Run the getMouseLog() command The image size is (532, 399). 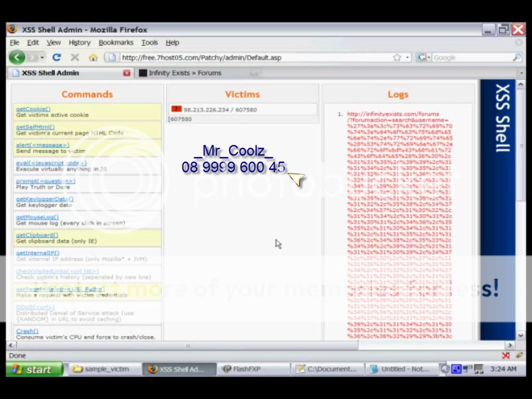click(x=37, y=217)
